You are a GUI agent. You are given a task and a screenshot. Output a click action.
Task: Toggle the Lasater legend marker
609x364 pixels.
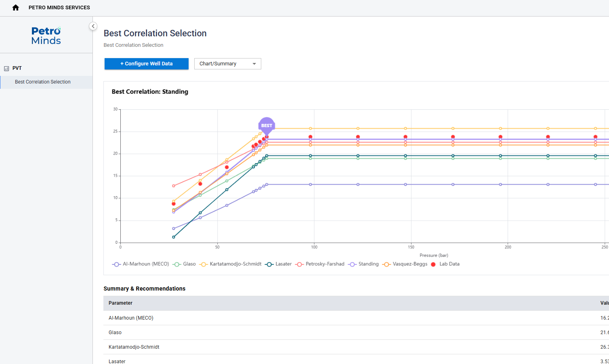[x=269, y=264]
